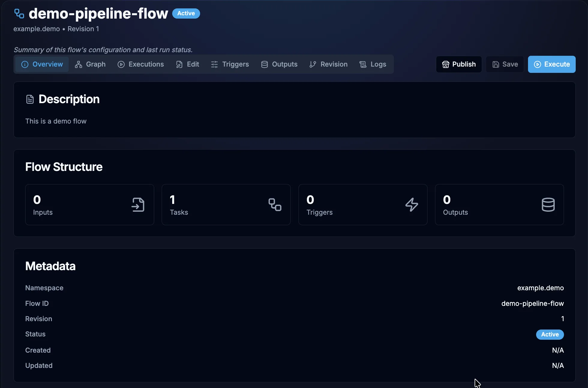
Task: Select the 1 Tasks card
Action: [x=226, y=205]
